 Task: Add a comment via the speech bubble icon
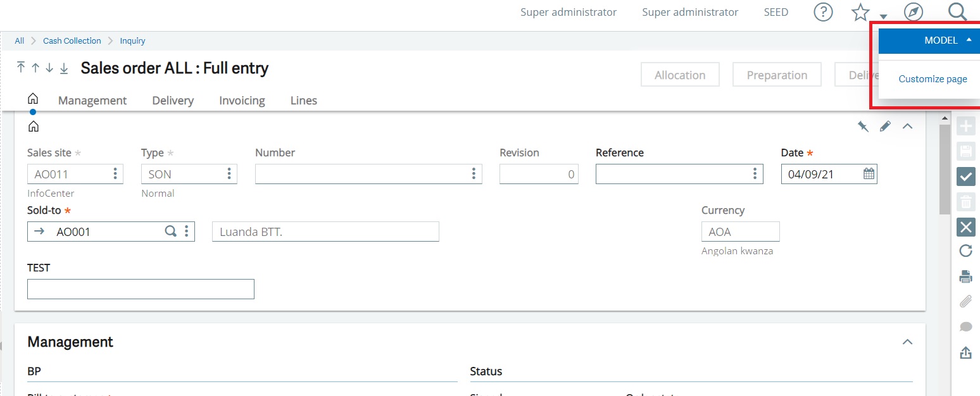tap(965, 326)
